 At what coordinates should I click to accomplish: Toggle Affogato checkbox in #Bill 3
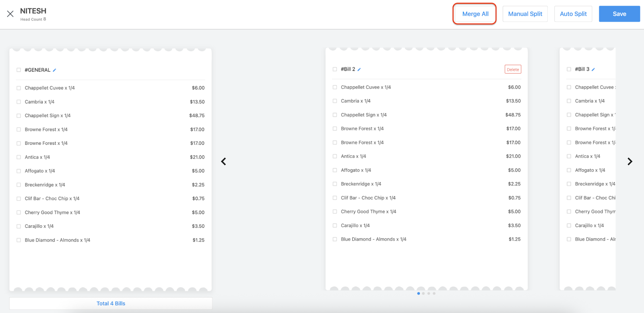[569, 170]
